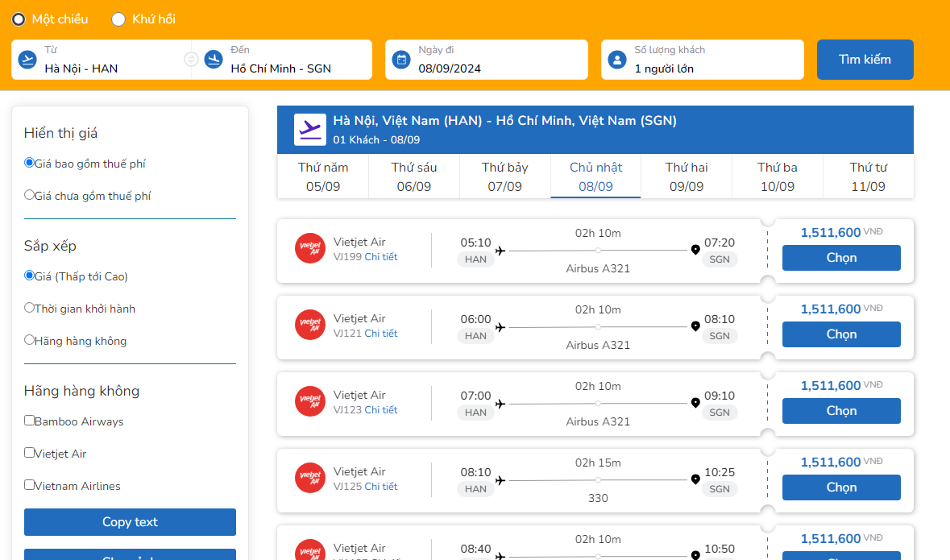The image size is (950, 560).
Task: Click the takeoff icon in the route header
Action: click(310, 129)
